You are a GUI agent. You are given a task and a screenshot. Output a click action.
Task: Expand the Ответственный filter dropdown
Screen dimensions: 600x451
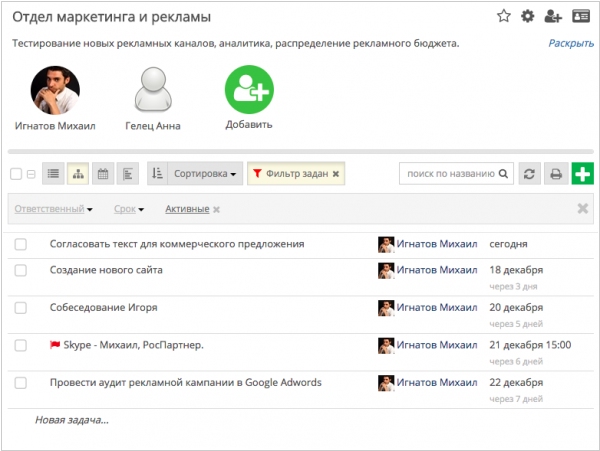[54, 209]
